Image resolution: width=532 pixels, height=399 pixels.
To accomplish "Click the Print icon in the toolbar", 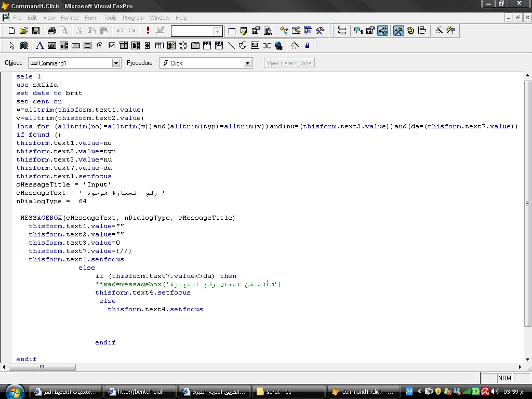I will (51, 31).
